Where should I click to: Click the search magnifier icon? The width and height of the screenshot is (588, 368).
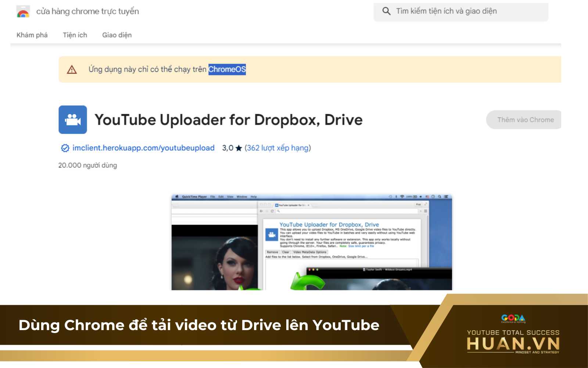(x=386, y=11)
